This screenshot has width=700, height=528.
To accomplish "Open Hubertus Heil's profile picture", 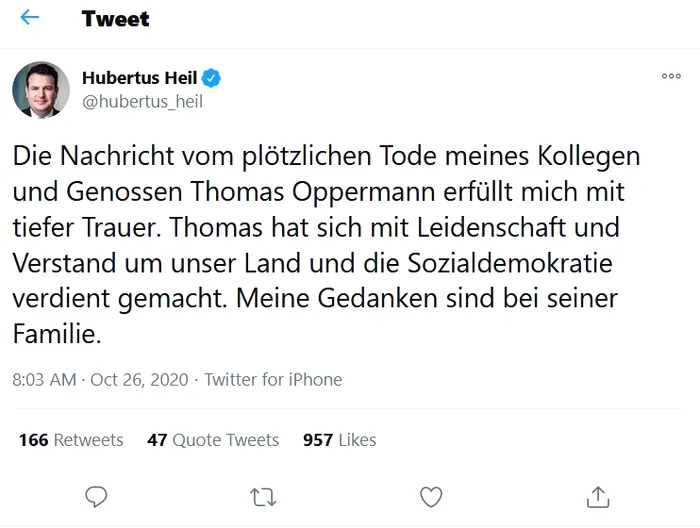I will (41, 90).
